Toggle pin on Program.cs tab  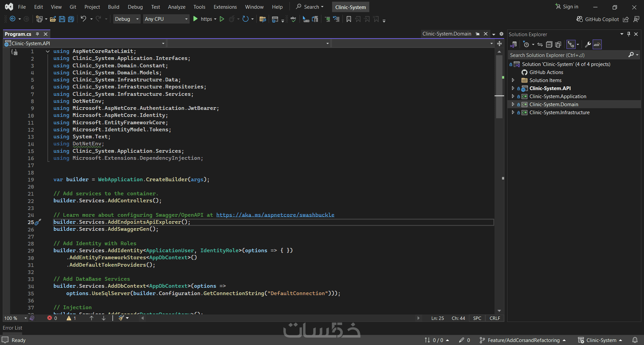pyautogui.click(x=38, y=34)
